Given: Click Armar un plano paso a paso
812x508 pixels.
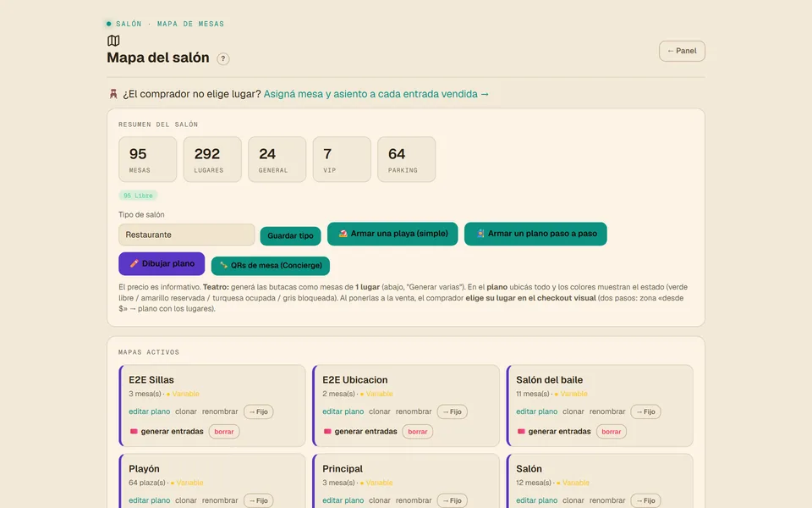Looking at the screenshot, I should point(535,234).
